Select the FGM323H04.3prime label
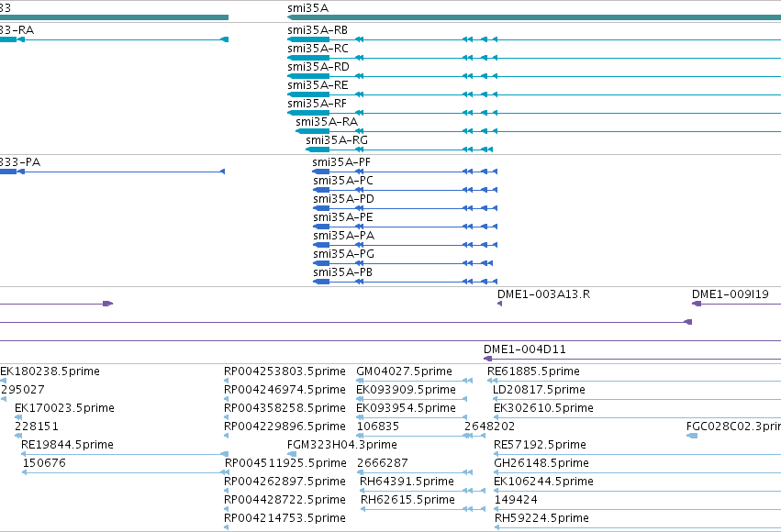Viewport: 781px width, 532px height. (342, 445)
